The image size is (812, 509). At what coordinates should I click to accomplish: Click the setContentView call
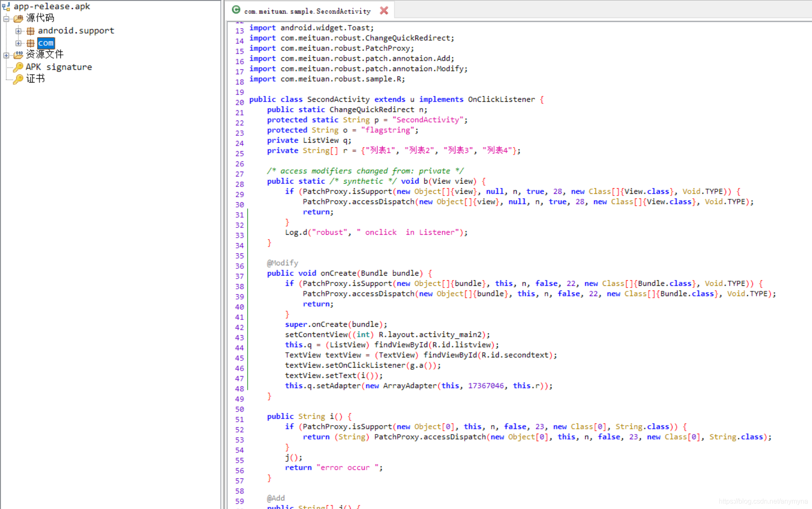[316, 334]
